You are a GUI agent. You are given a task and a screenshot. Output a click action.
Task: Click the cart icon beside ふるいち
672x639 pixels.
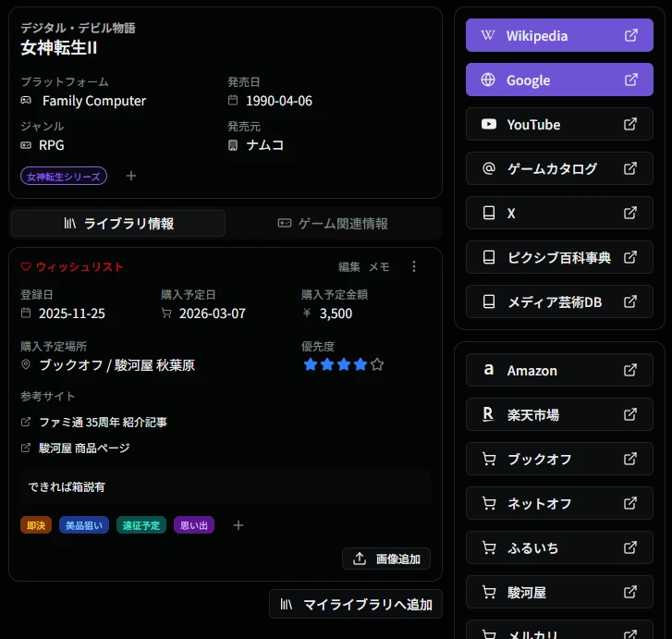[x=489, y=547]
